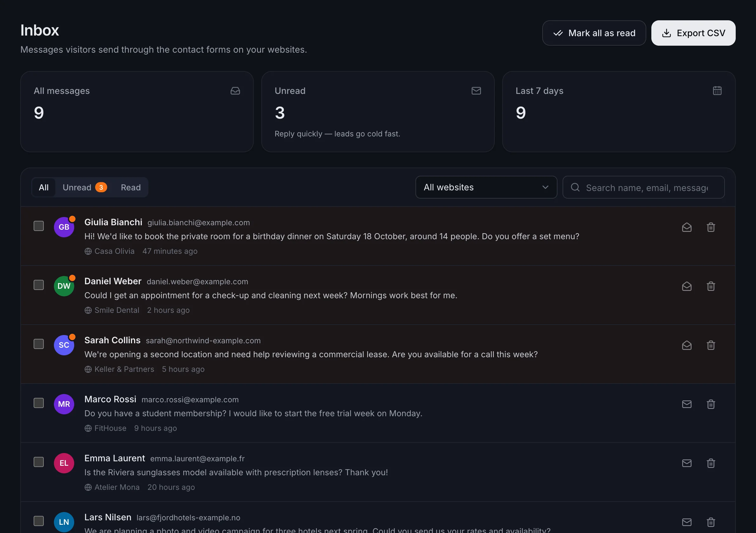Focus the search name, email, message field
Image resolution: width=756 pixels, height=533 pixels.
[643, 187]
